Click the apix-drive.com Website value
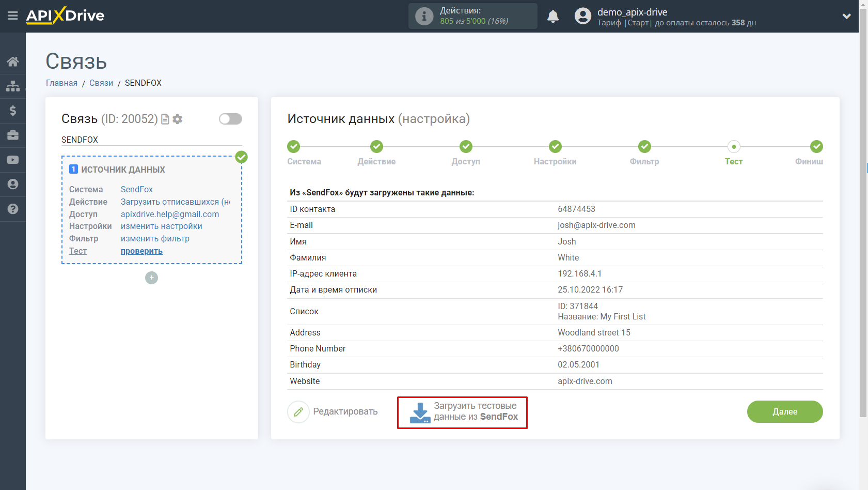The width and height of the screenshot is (868, 490). tap(585, 381)
